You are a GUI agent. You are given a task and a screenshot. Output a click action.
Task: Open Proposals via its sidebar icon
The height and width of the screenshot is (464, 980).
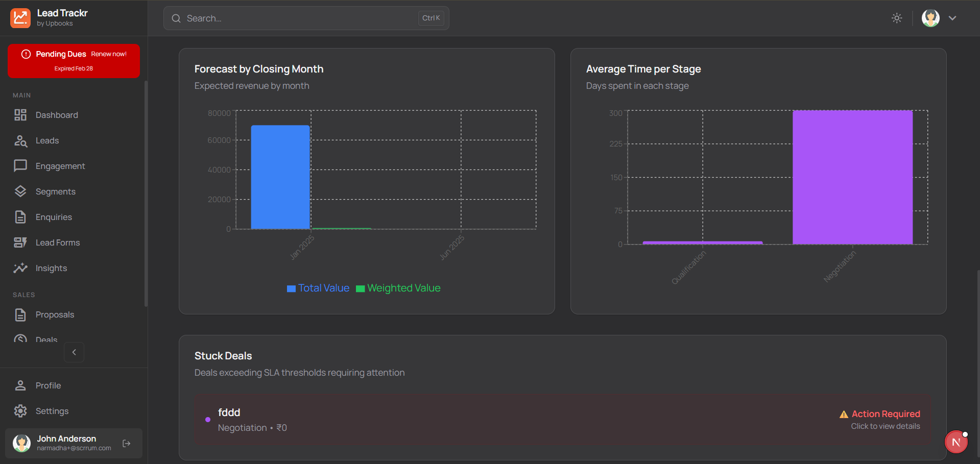pyautogui.click(x=20, y=314)
